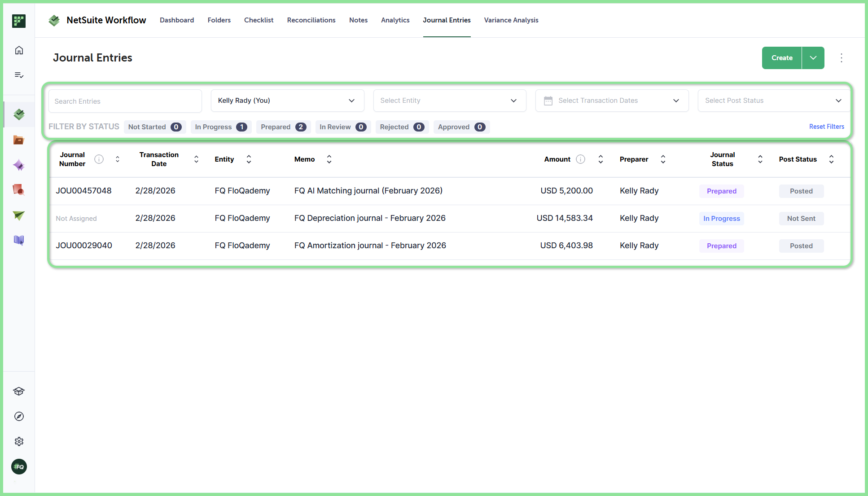The image size is (868, 496).
Task: Toggle the In Review status filter
Action: pos(343,127)
